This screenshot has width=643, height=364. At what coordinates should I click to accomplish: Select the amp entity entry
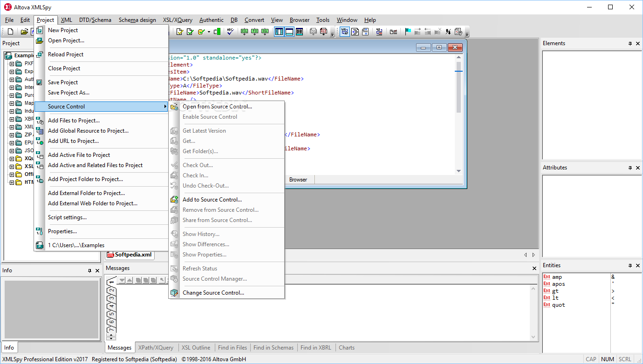pos(557,277)
